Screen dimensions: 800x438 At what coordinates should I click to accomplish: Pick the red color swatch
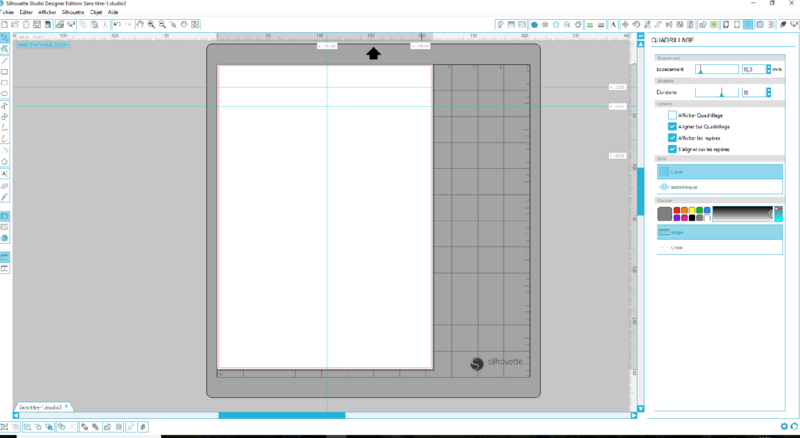(677, 210)
